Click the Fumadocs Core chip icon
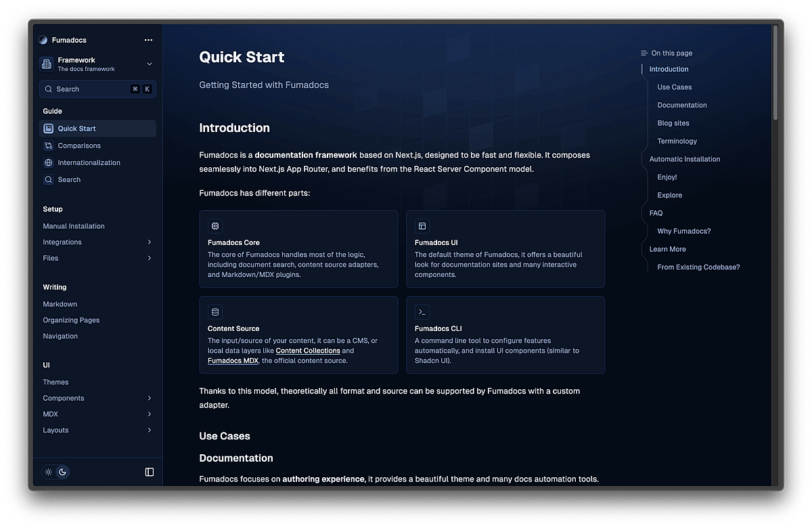812x528 pixels. (215, 226)
